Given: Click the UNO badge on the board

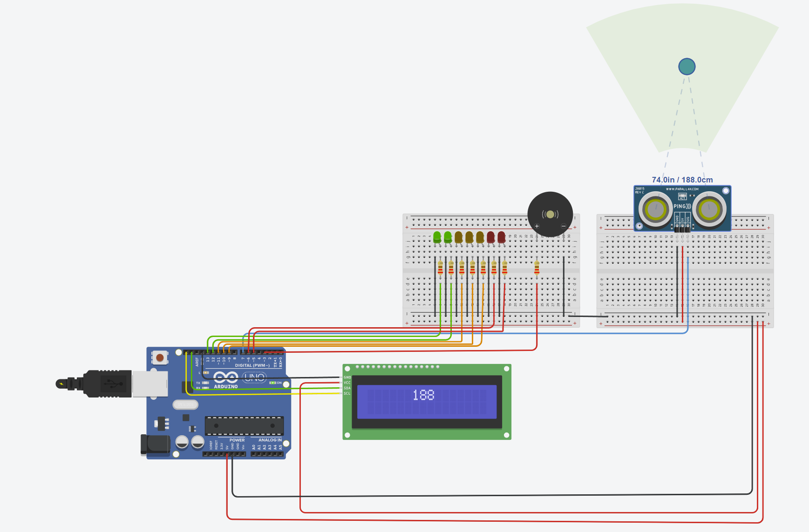Looking at the screenshot, I should (x=254, y=377).
